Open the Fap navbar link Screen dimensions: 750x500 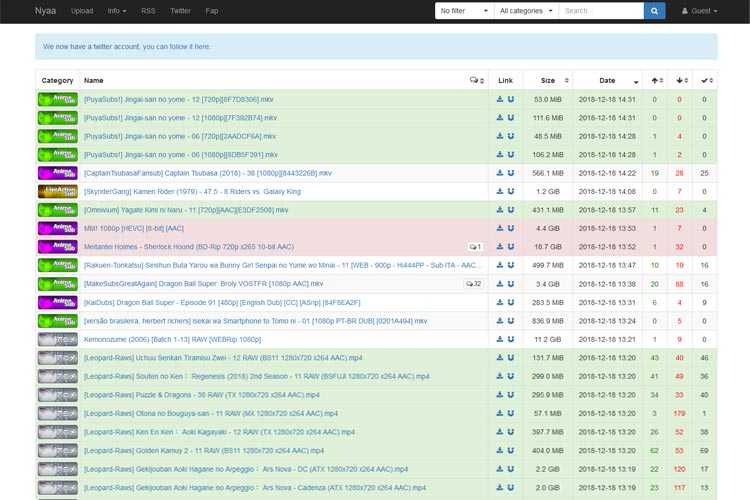tap(211, 11)
